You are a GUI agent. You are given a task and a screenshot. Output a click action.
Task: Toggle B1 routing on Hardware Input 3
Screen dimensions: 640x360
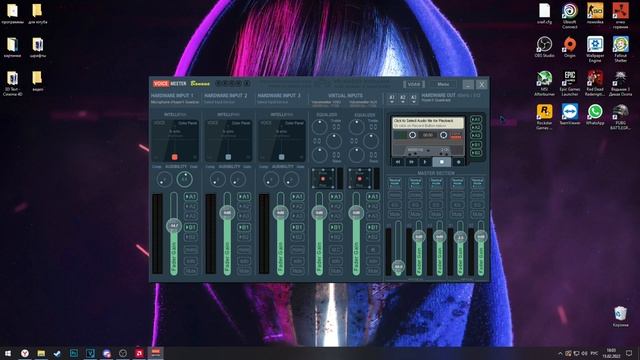pyautogui.click(x=297, y=227)
